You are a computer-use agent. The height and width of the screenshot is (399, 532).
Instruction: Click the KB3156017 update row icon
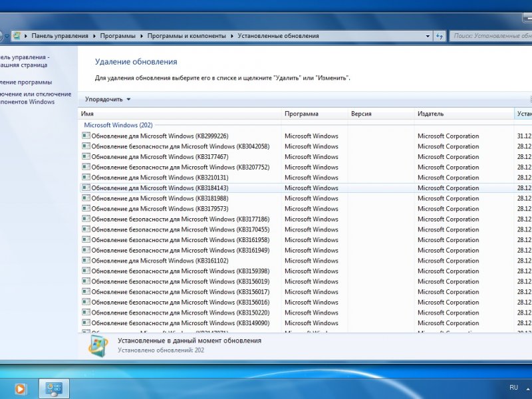86,291
